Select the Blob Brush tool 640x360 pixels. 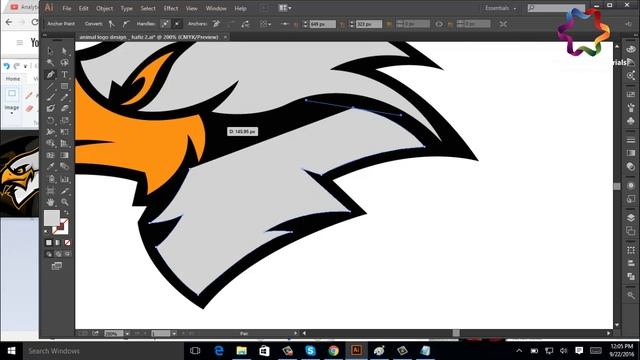[x=50, y=109]
